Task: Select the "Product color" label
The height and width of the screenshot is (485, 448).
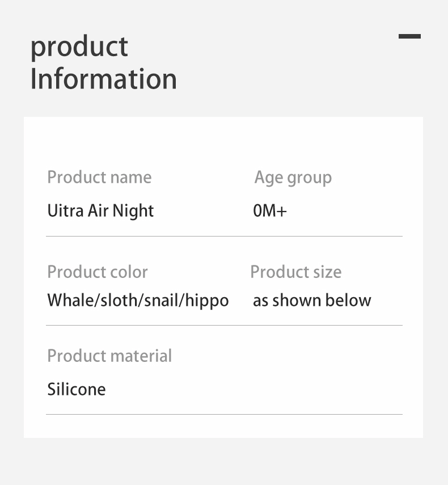Action: (98, 272)
